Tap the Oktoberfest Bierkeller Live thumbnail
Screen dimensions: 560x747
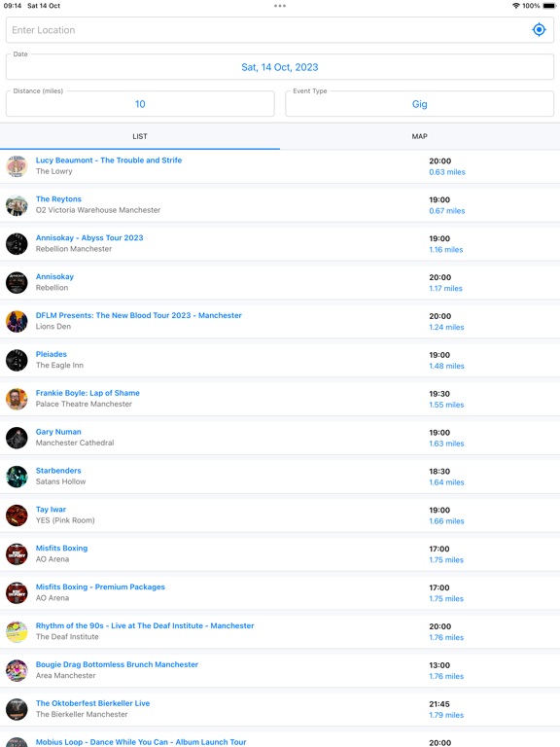point(17,709)
